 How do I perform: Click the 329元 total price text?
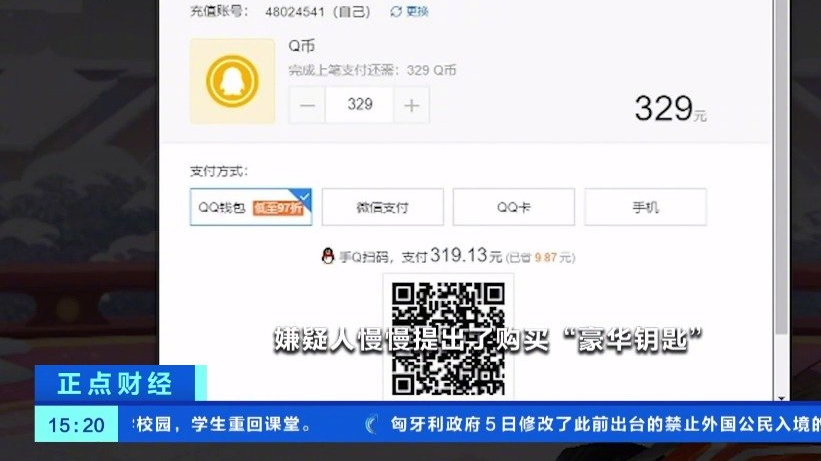671,109
